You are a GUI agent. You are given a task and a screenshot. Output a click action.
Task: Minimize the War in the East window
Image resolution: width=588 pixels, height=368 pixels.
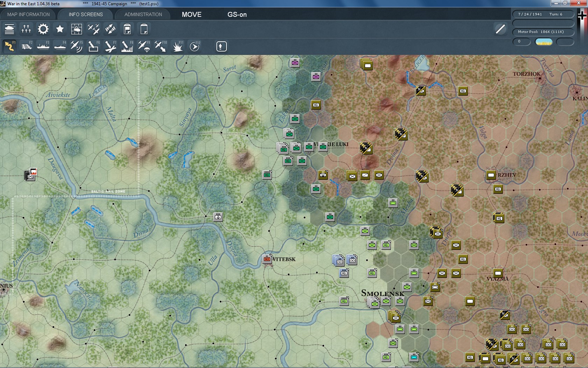tap(555, 3)
